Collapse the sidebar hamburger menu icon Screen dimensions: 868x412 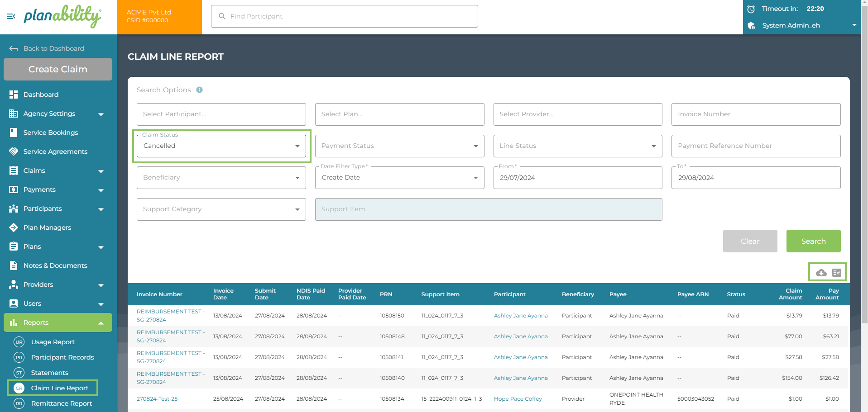[x=11, y=17]
